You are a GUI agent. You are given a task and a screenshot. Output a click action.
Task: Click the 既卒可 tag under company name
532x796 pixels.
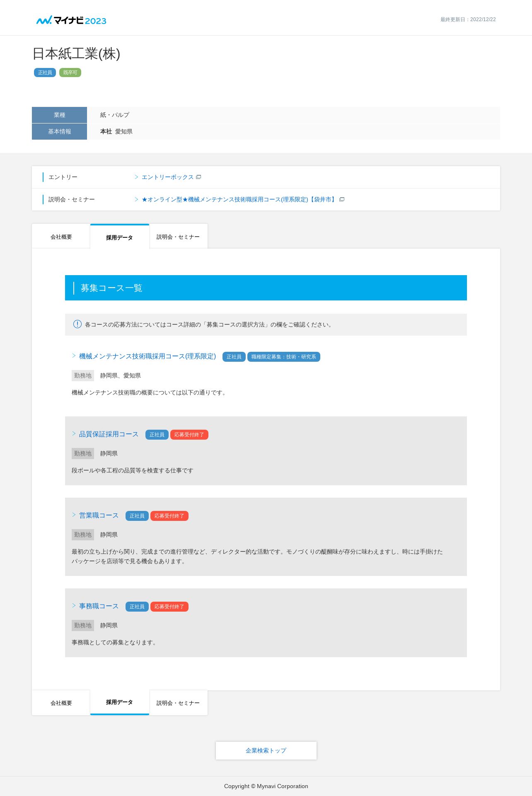[70, 73]
